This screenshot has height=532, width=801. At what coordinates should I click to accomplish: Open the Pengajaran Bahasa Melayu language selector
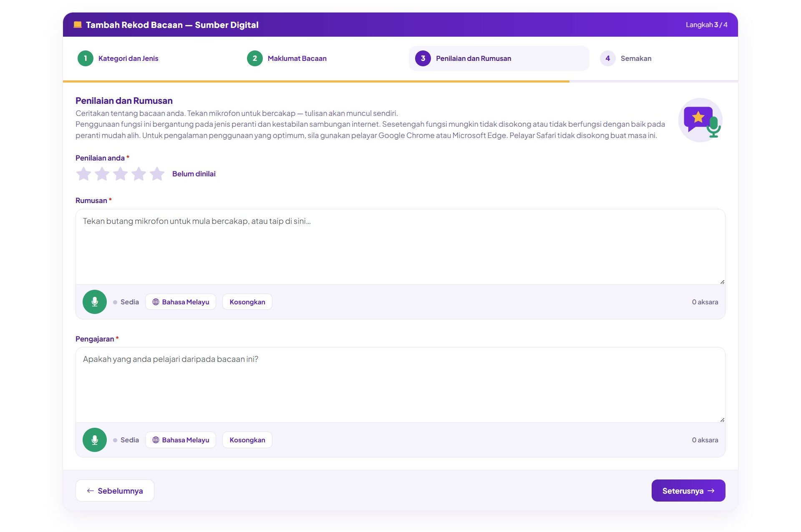pos(181,440)
